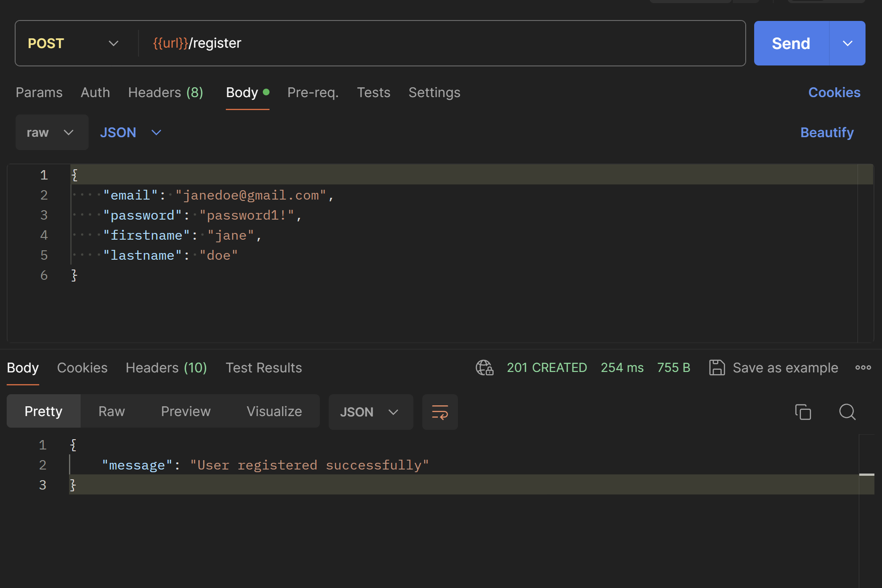Click the network globe lock icon
This screenshot has height=588, width=882.
coord(484,368)
